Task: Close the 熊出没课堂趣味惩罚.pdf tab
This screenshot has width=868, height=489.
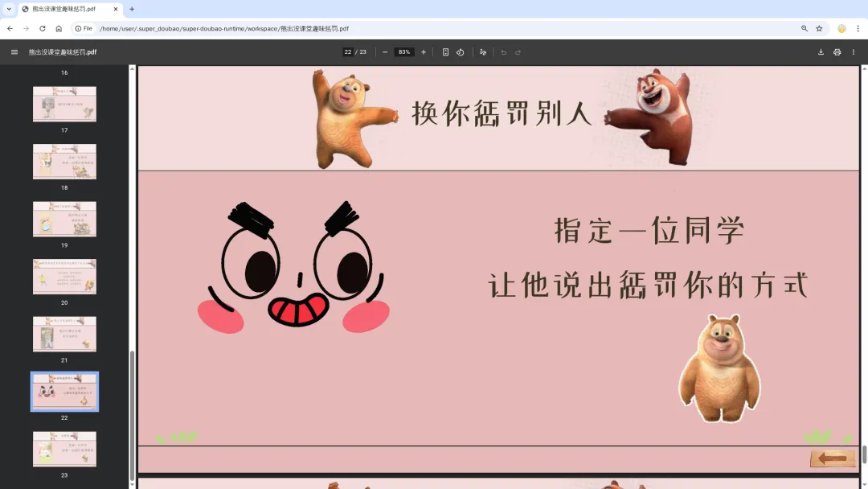Action: click(x=116, y=9)
